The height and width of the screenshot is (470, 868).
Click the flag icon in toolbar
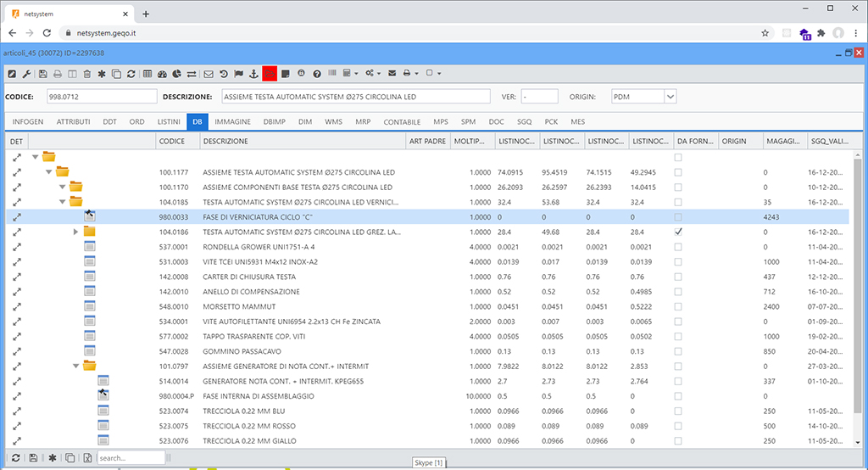[x=238, y=74]
